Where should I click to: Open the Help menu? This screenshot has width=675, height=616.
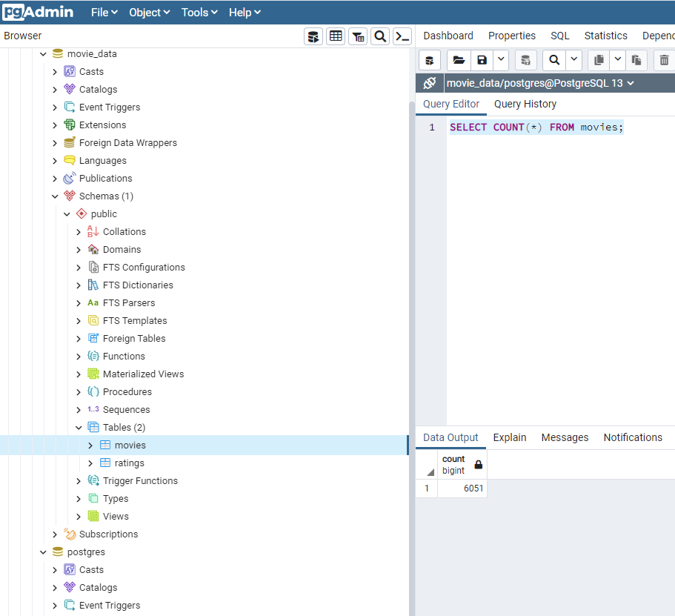pos(245,13)
